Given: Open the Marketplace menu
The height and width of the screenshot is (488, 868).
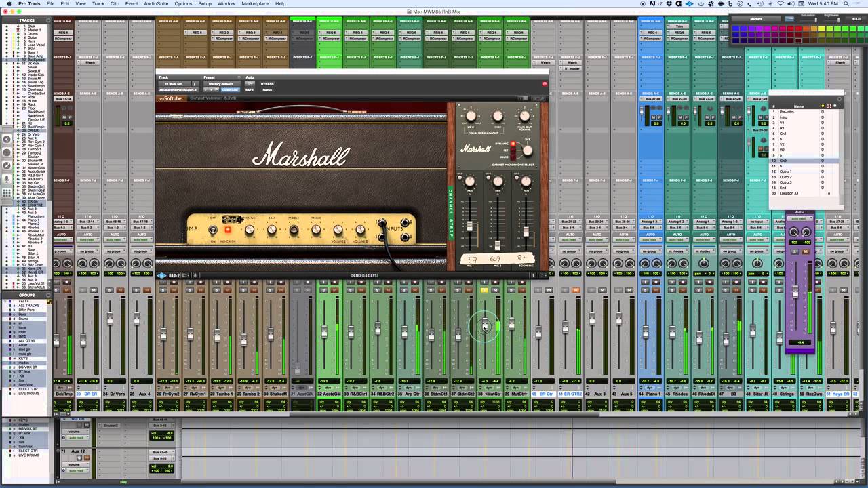Looking at the screenshot, I should click(x=255, y=3).
